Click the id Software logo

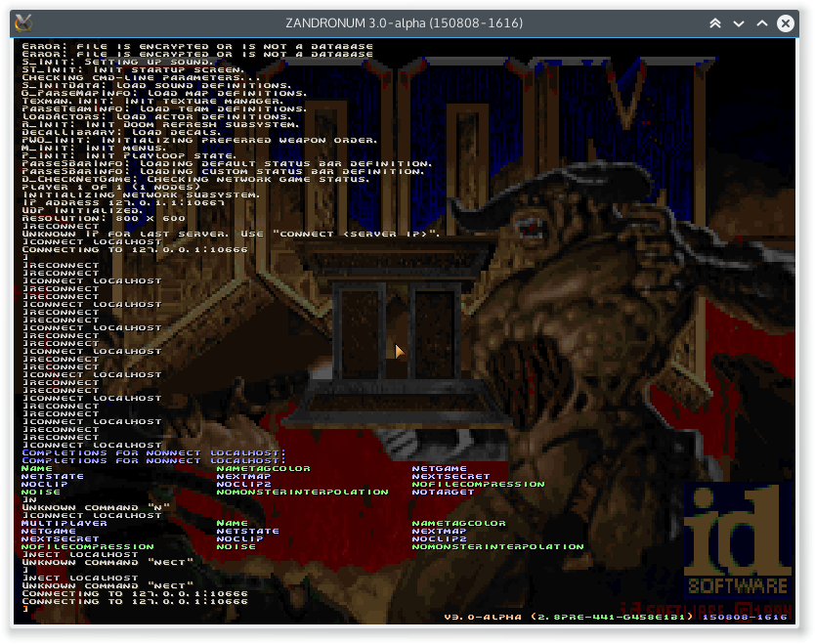click(x=736, y=537)
